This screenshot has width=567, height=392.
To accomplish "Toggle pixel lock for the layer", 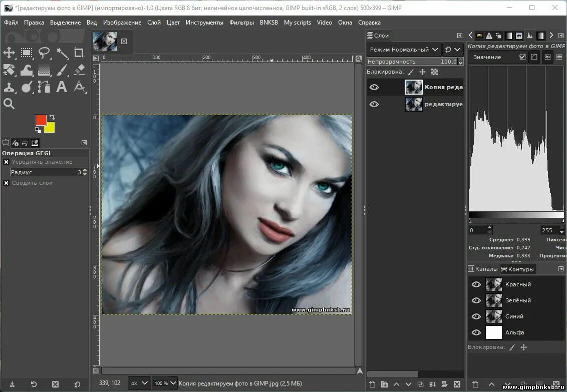I will pyautogui.click(x=411, y=72).
